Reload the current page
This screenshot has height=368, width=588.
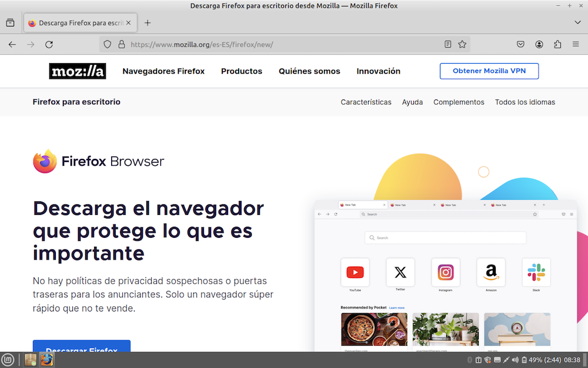click(x=49, y=44)
